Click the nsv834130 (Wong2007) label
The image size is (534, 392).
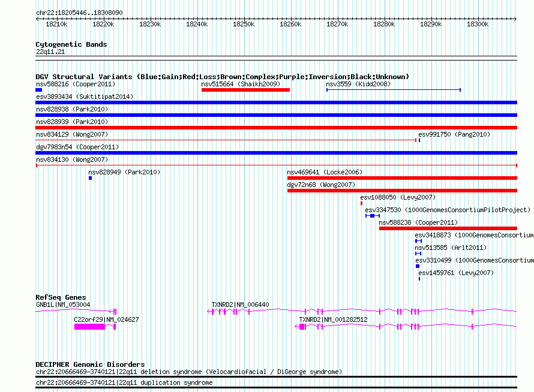click(x=72, y=159)
